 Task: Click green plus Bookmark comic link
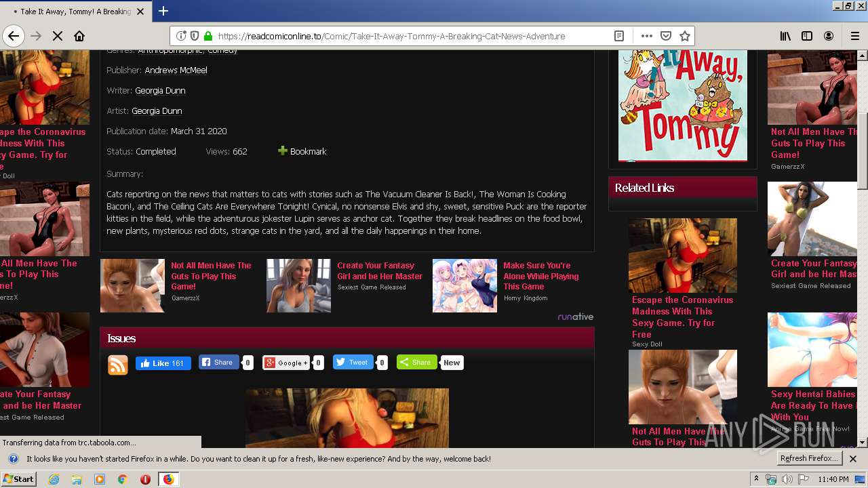click(302, 151)
